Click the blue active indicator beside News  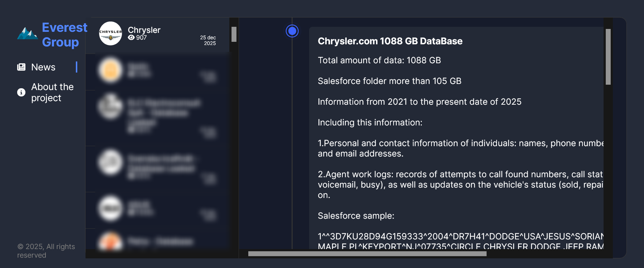[x=77, y=67]
